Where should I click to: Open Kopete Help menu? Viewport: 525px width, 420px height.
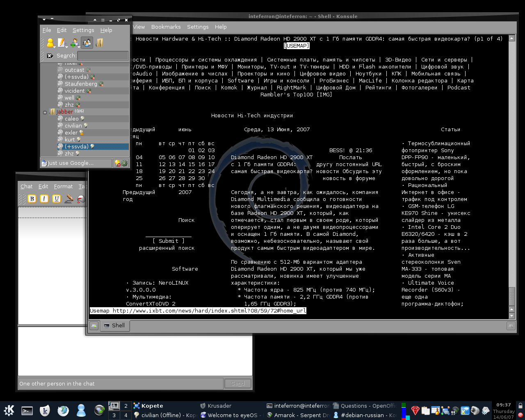pyautogui.click(x=106, y=30)
